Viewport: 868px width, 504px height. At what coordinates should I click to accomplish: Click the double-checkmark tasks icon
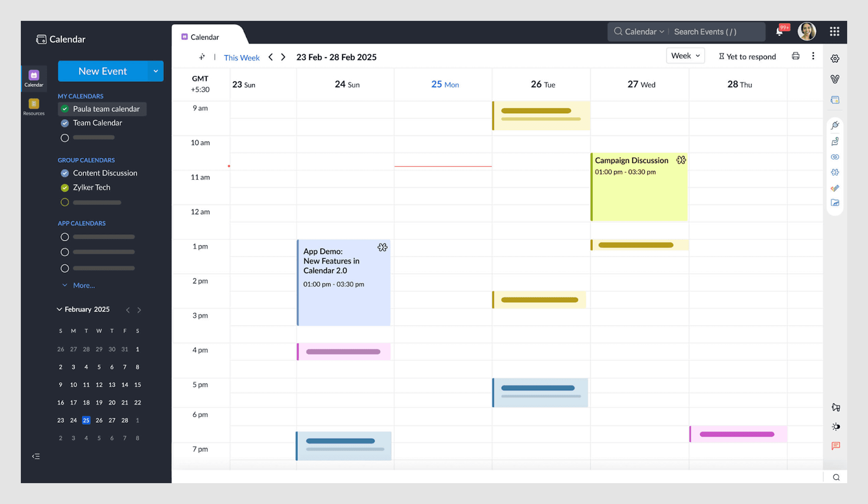click(835, 188)
